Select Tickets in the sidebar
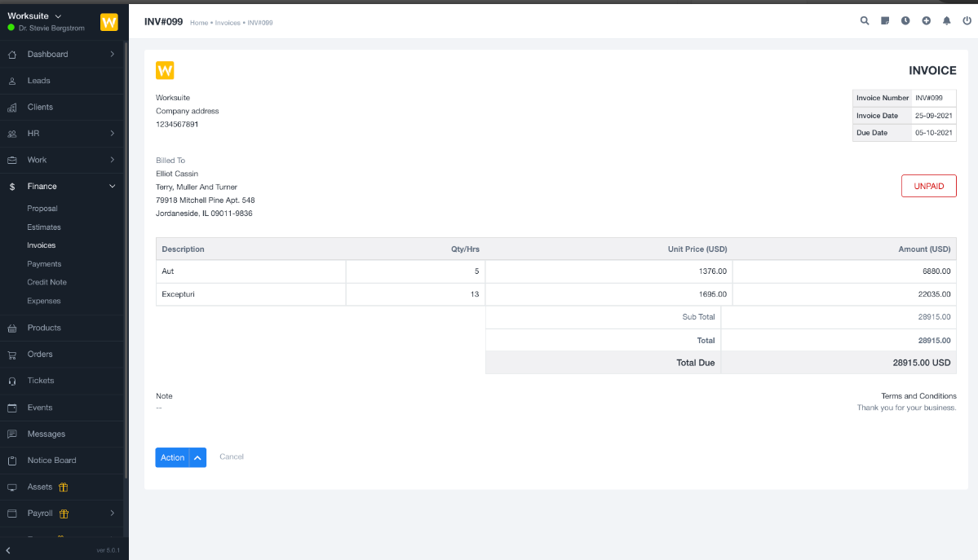The image size is (978, 560). pyautogui.click(x=41, y=381)
